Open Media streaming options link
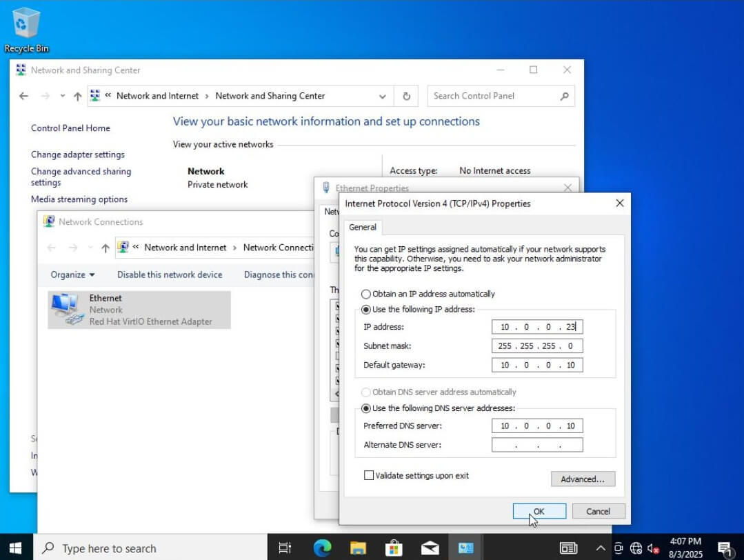The height and width of the screenshot is (560, 744). (x=79, y=199)
